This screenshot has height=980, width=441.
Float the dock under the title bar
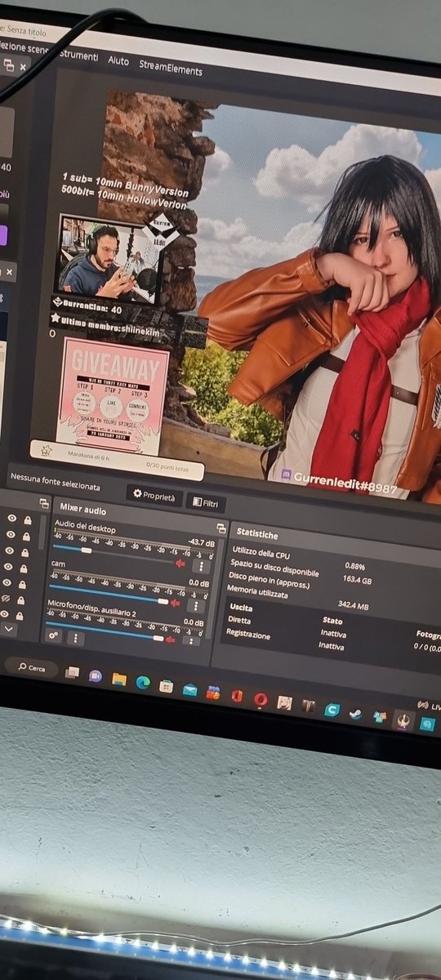tap(9, 64)
